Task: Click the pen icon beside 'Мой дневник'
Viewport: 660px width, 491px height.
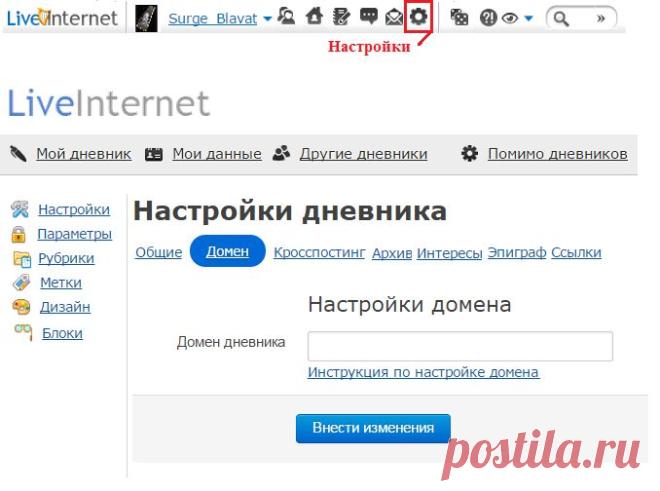Action: (x=18, y=154)
